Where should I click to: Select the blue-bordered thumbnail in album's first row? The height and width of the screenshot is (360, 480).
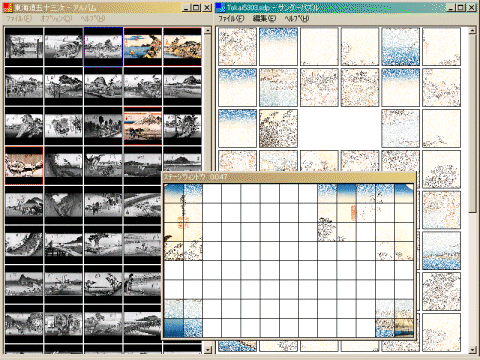103,47
